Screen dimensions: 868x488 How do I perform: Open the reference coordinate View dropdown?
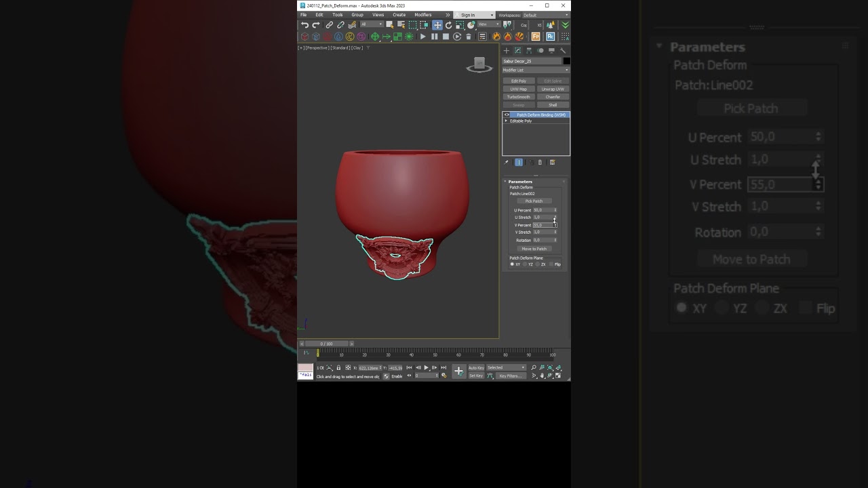pyautogui.click(x=490, y=24)
